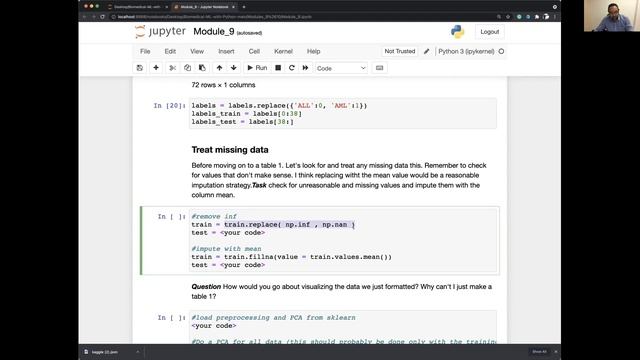Screen dimensions: 640x360
Task: Click the '72 rows × 1 columns' output text
Action: pyautogui.click(x=223, y=85)
